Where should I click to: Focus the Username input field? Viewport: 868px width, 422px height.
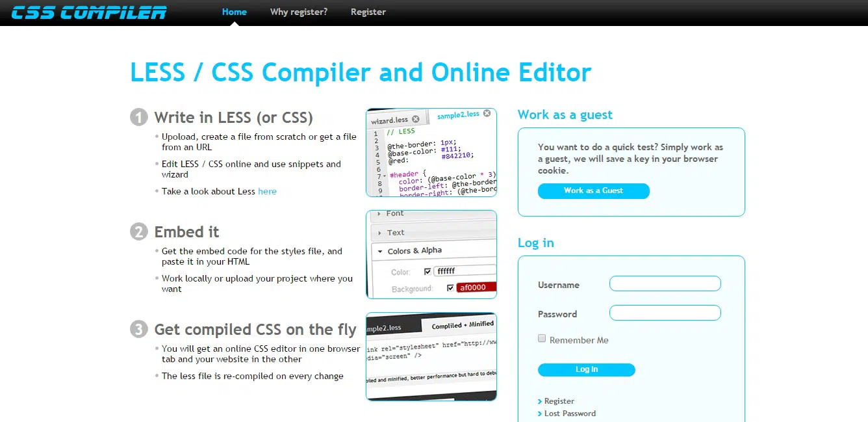665,284
